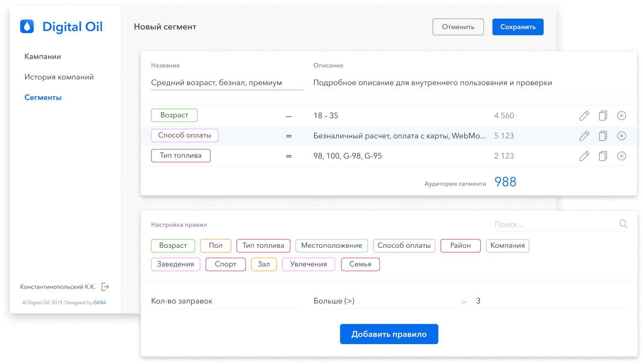This screenshot has width=643, height=364.
Task: Click the magnifier search icon in rules panel
Action: tap(623, 224)
